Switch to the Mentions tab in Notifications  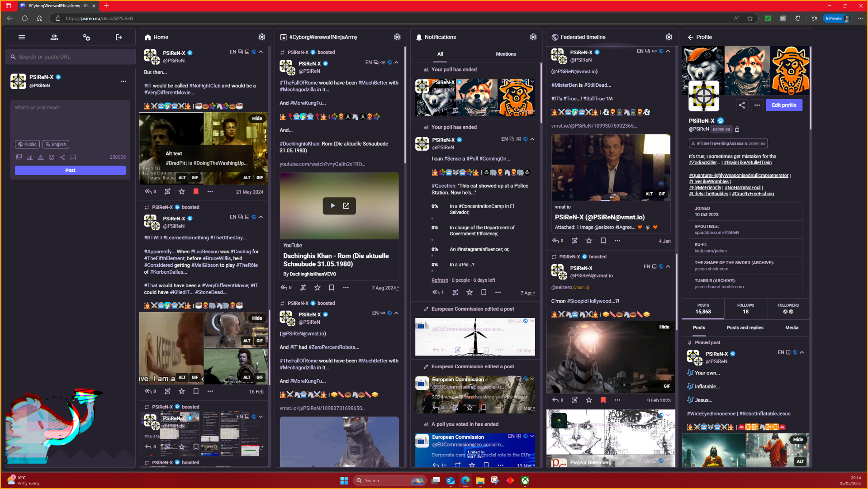(505, 54)
